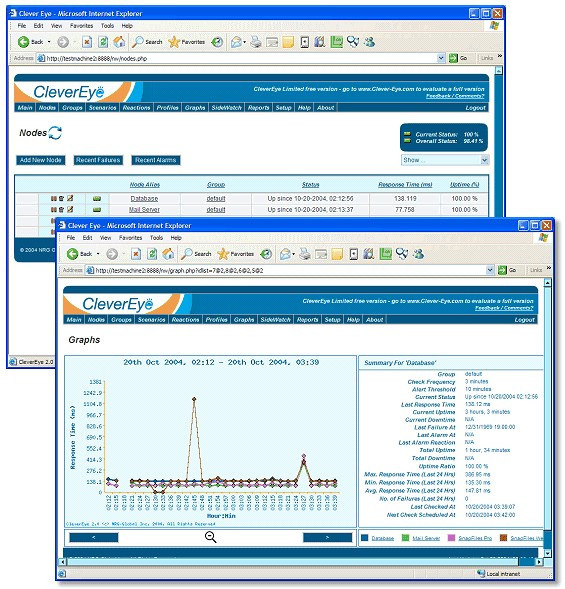Click the zoom-out magnifier below the graph

click(210, 537)
